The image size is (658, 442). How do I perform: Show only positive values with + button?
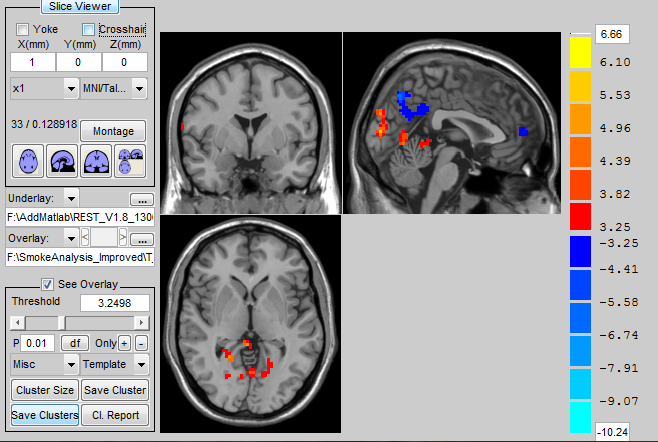click(x=124, y=343)
